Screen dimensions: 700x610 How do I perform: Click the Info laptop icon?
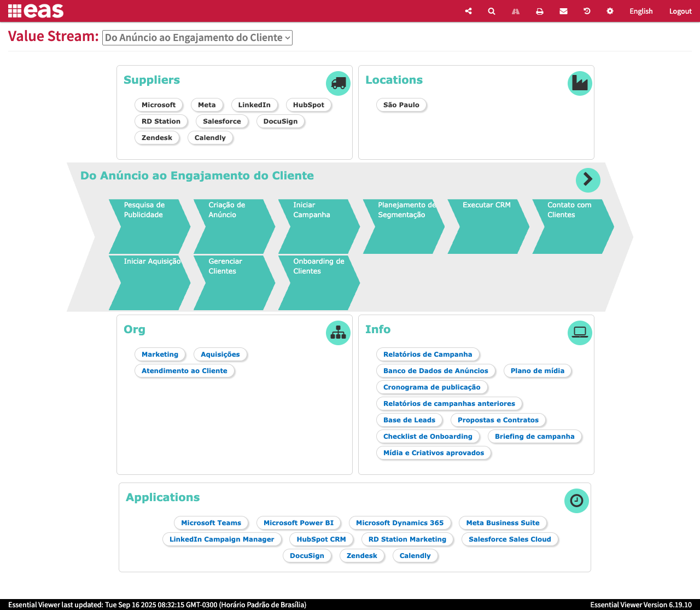[580, 333]
